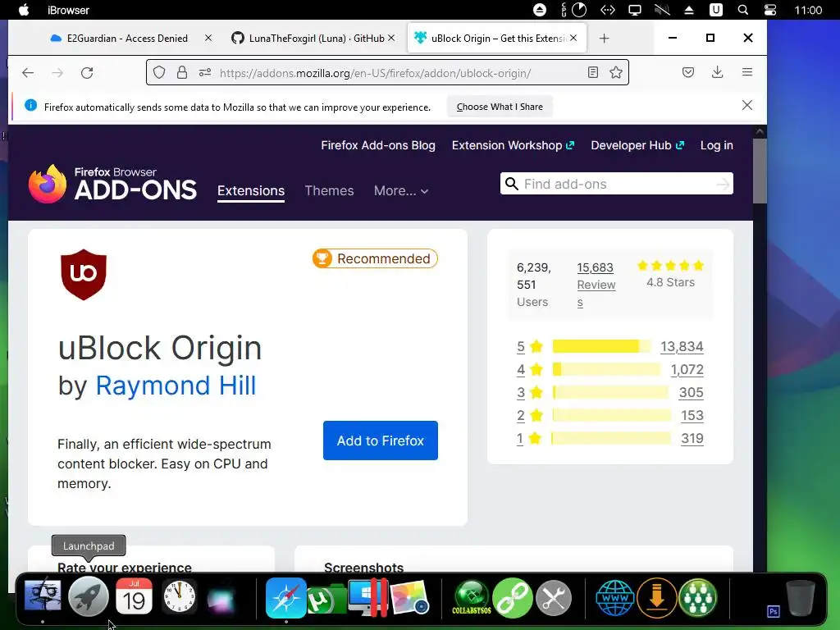840x630 pixels.
Task: Open site permissions icon in address bar
Action: (x=204, y=72)
